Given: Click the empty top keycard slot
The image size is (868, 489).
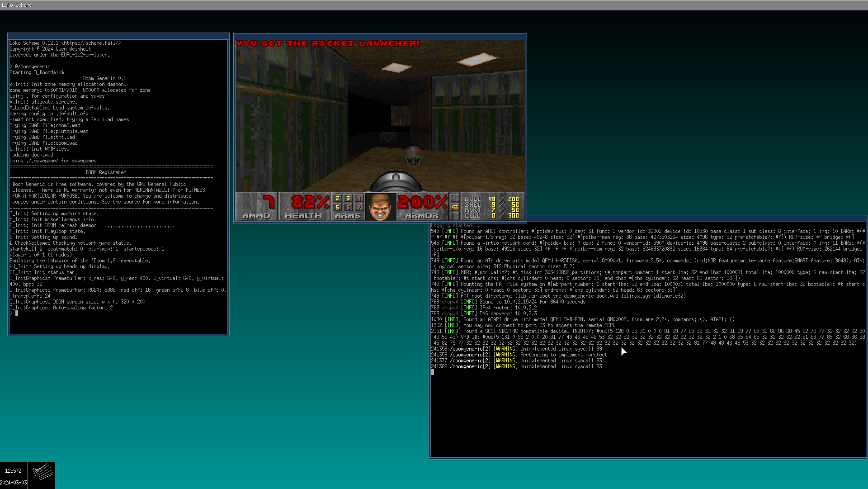Looking at the screenshot, I should coord(455,198).
